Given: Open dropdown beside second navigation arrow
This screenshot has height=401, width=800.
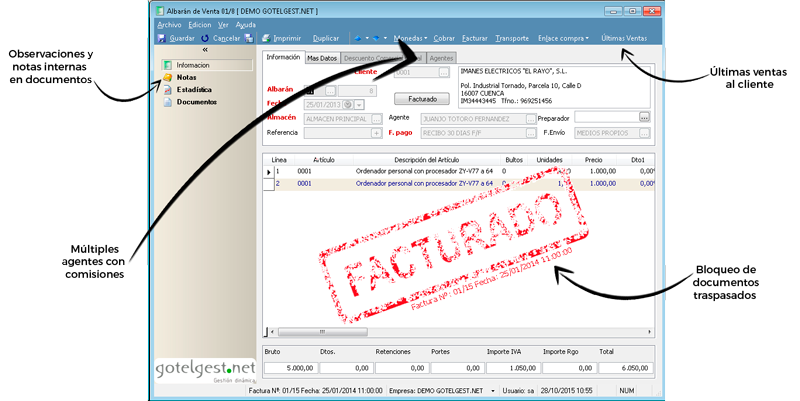Looking at the screenshot, I should 385,38.
